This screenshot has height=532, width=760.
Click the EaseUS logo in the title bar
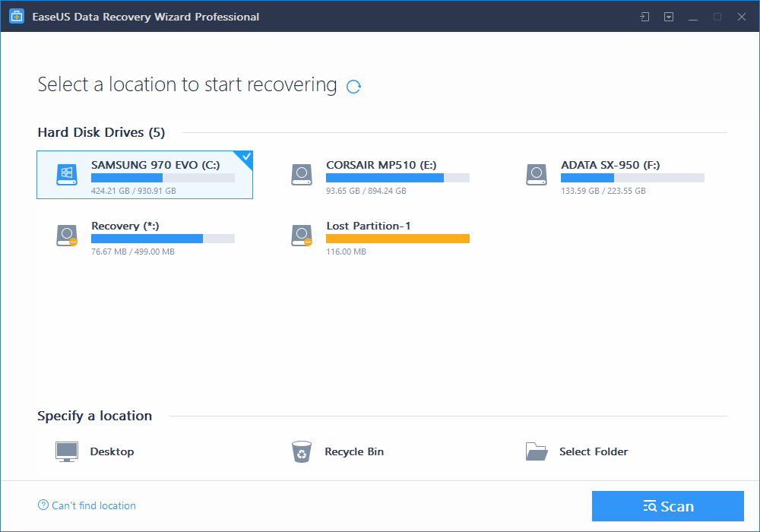click(16, 15)
